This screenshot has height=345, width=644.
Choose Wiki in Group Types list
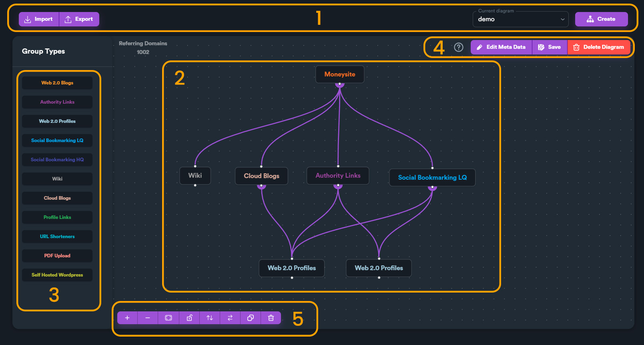point(57,179)
